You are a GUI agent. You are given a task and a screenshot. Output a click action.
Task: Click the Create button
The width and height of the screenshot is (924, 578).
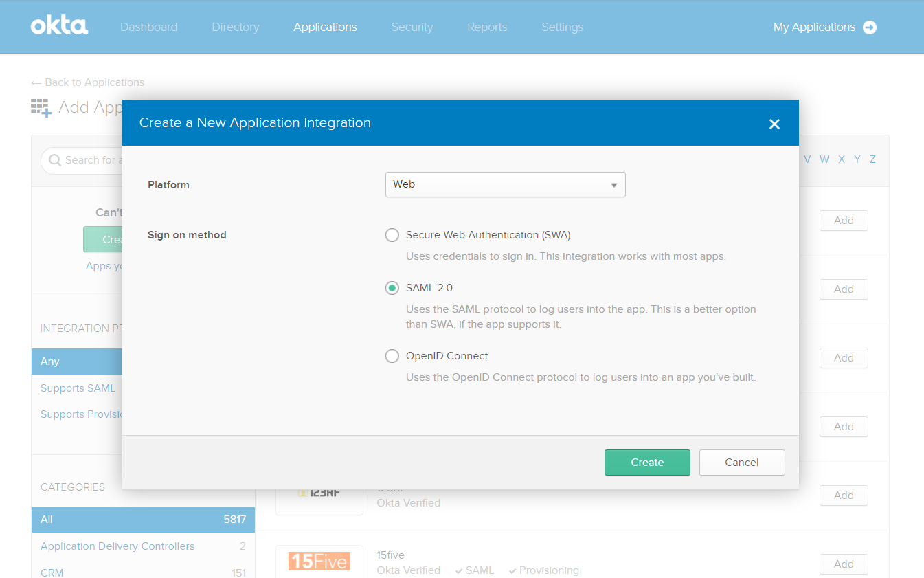click(x=647, y=463)
